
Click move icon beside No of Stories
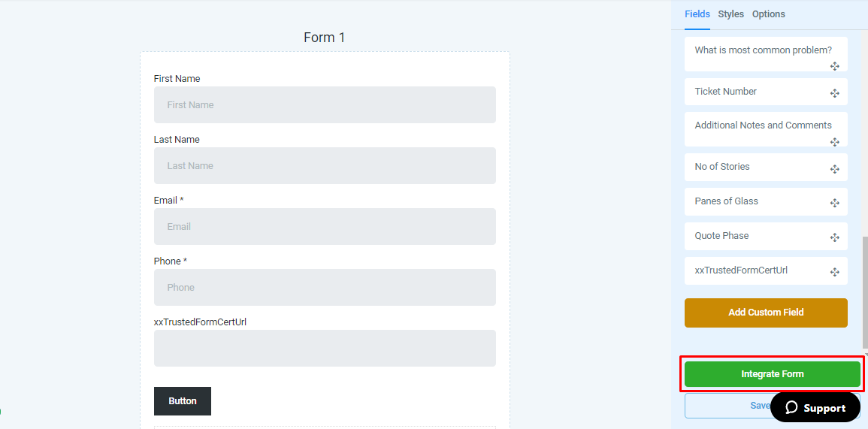(x=834, y=169)
